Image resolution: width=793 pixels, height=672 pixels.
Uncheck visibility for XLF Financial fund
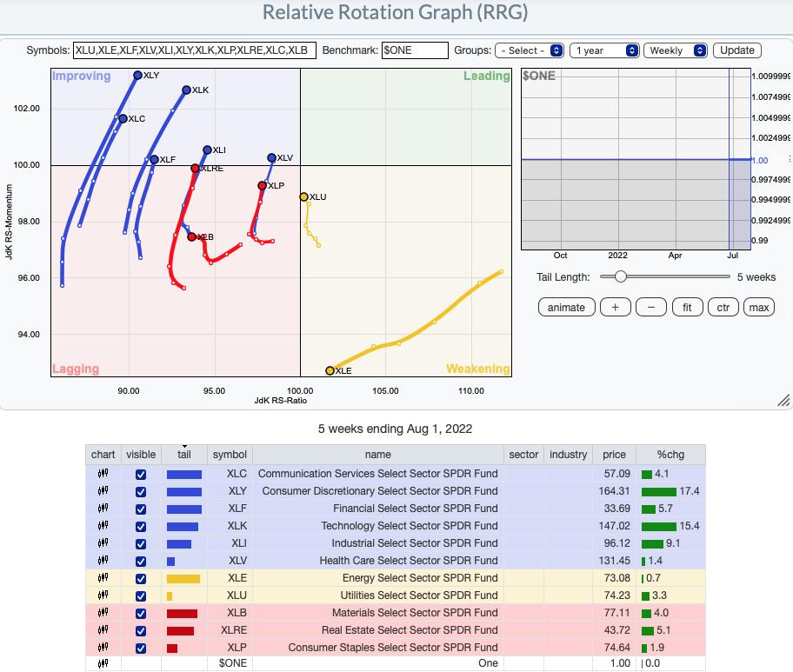pyautogui.click(x=141, y=509)
